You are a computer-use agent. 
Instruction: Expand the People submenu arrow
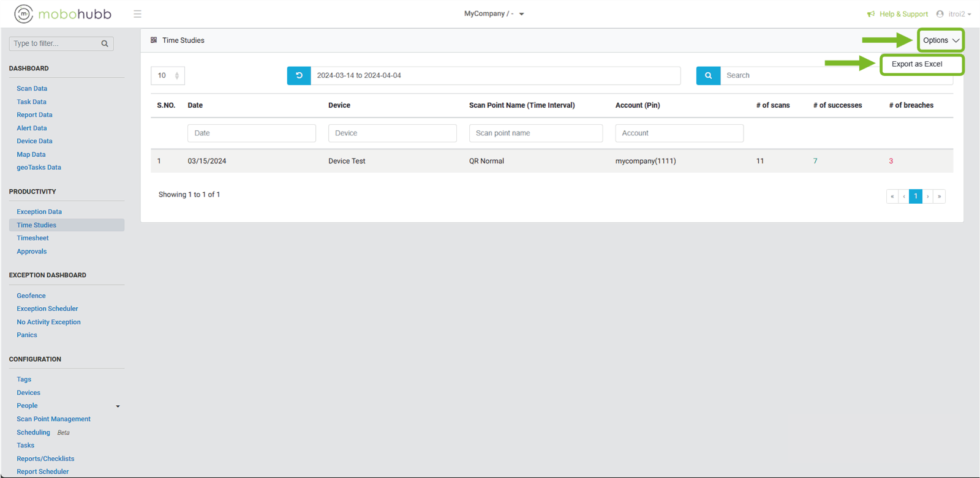pyautogui.click(x=118, y=406)
